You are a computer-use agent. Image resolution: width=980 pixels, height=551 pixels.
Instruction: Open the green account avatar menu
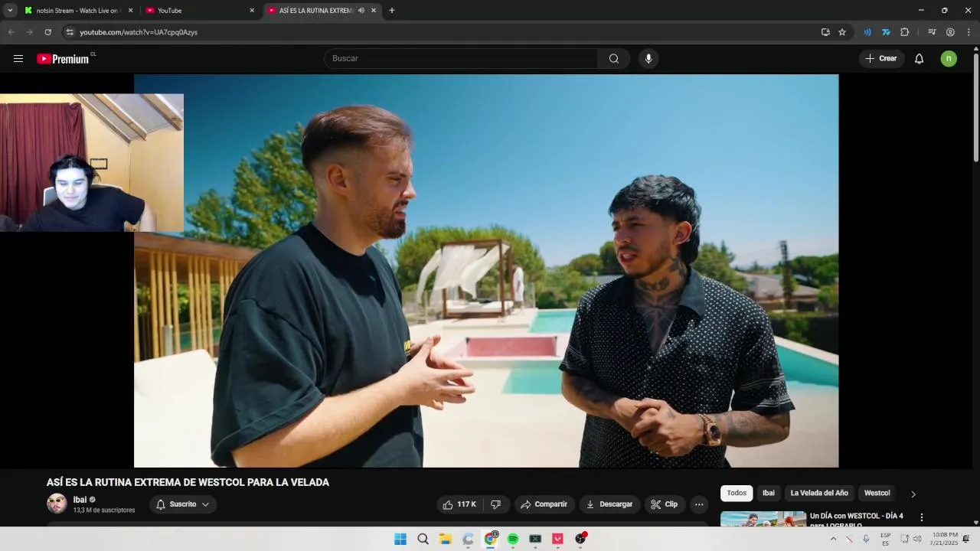[x=949, y=59]
